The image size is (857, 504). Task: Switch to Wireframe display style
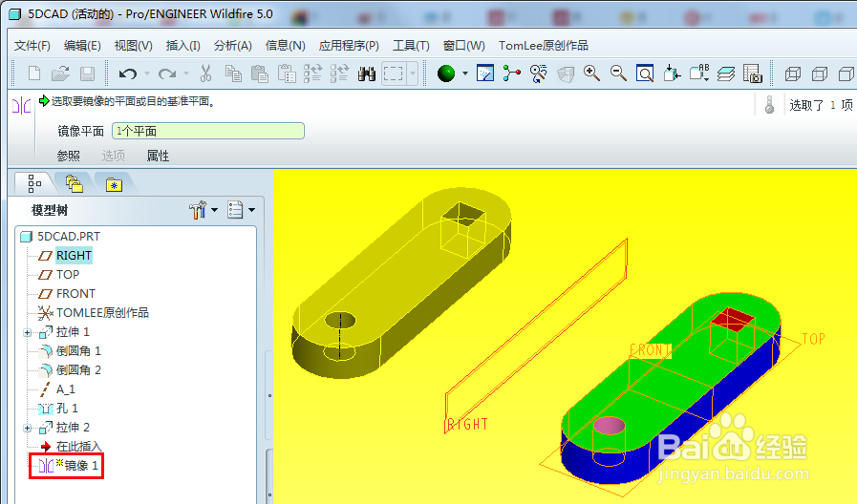(792, 73)
